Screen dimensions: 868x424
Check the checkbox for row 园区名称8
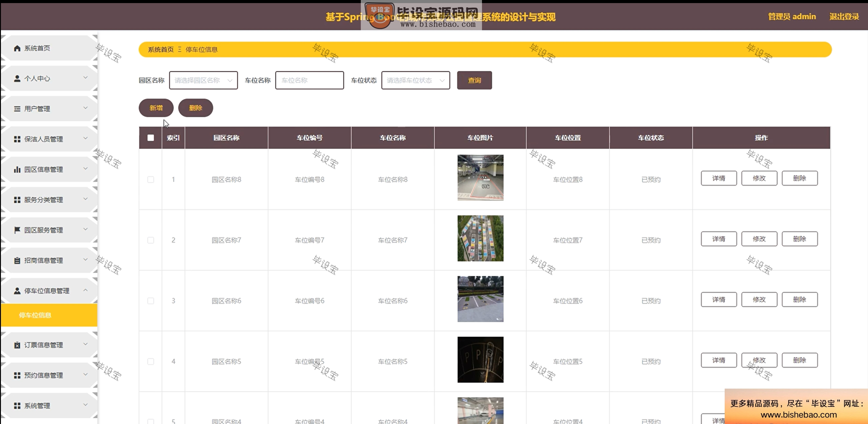coord(151,180)
